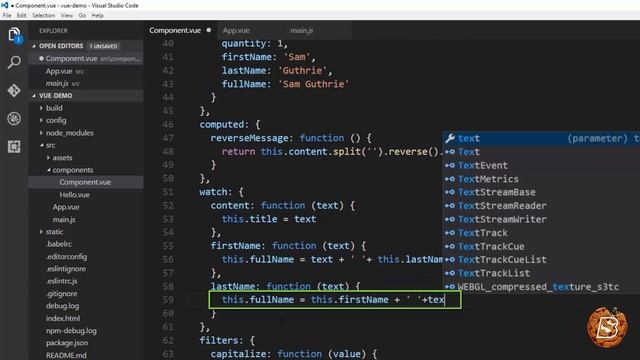Select App.vue in Open Editors list
The image size is (640, 360).
86,71
